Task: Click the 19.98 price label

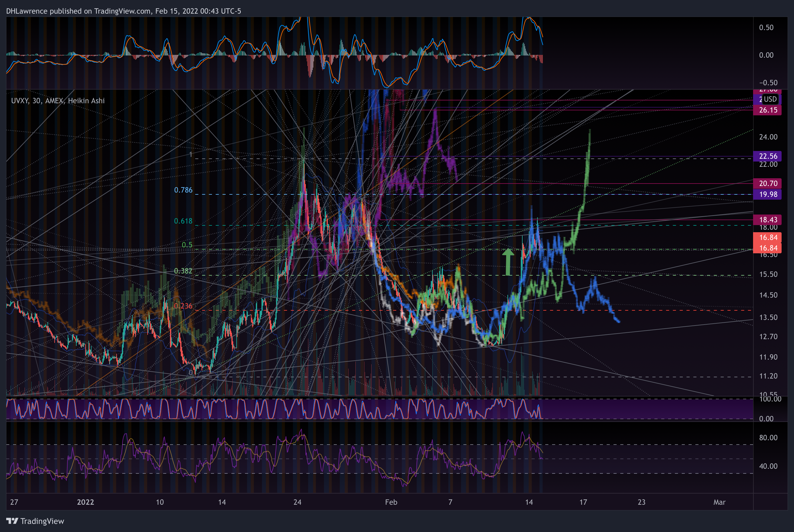Action: click(767, 194)
